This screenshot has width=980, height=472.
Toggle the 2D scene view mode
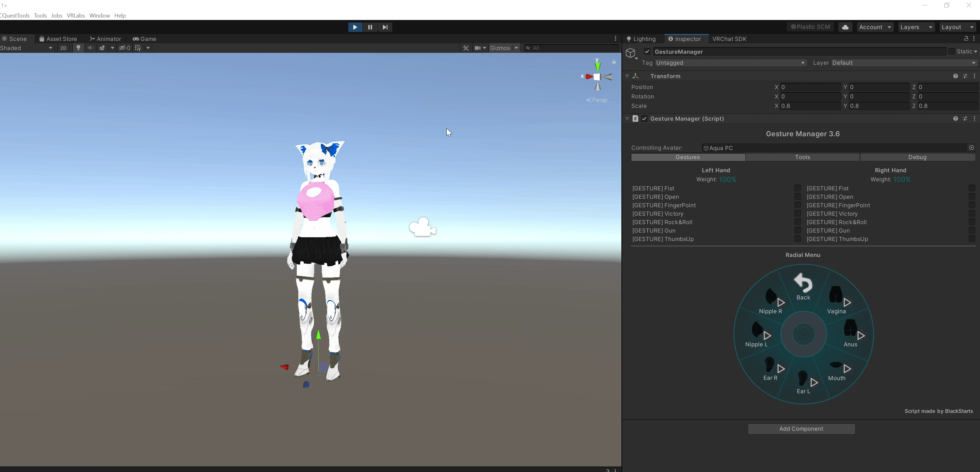point(63,48)
